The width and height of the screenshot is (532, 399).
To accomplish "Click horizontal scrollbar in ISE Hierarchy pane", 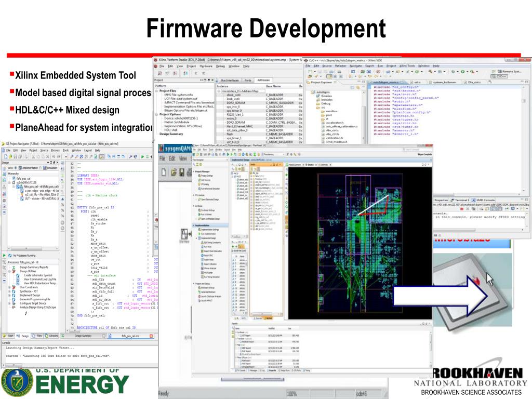I will [x=33, y=249].
